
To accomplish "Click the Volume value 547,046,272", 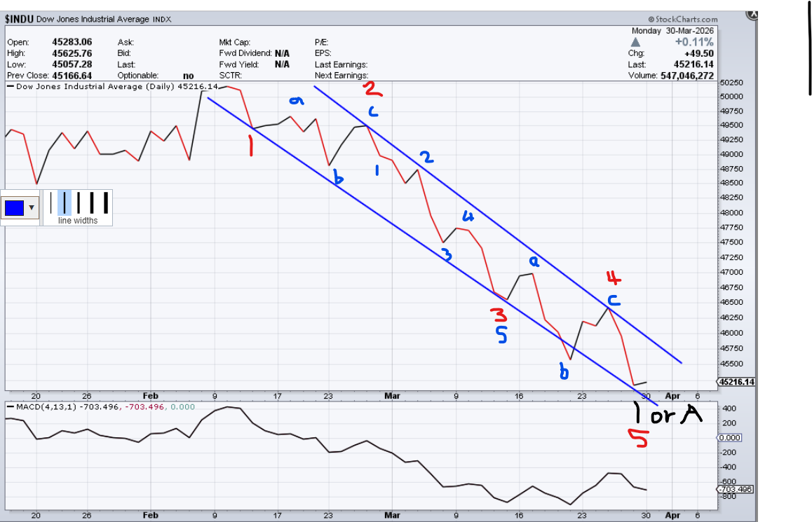I will coord(687,76).
